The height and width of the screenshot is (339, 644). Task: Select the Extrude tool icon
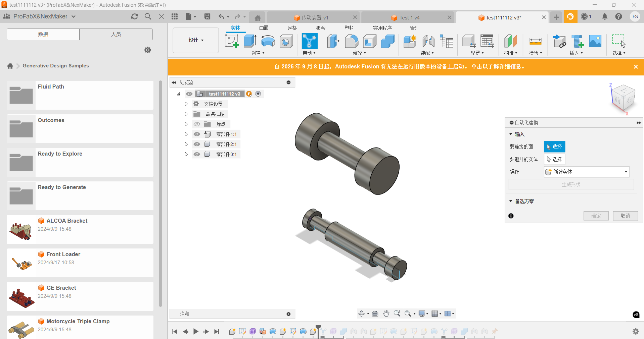click(x=250, y=41)
